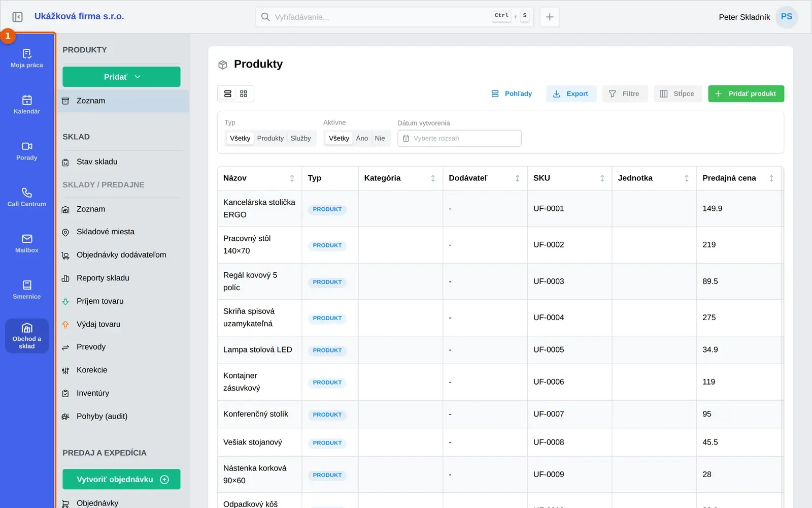The image size is (812, 508).
Task: Open Smernice section
Action: (27, 290)
